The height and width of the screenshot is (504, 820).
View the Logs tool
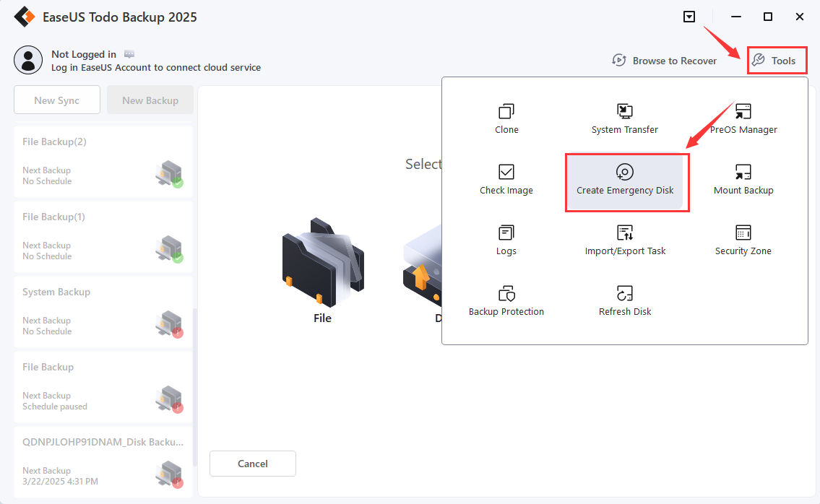[506, 240]
